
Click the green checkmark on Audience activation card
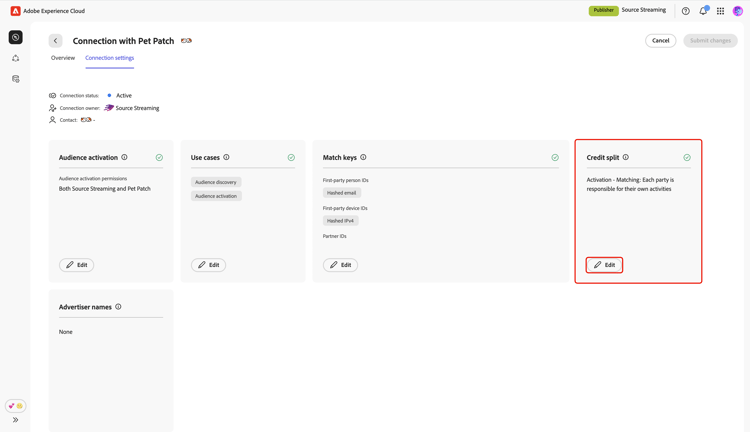159,157
